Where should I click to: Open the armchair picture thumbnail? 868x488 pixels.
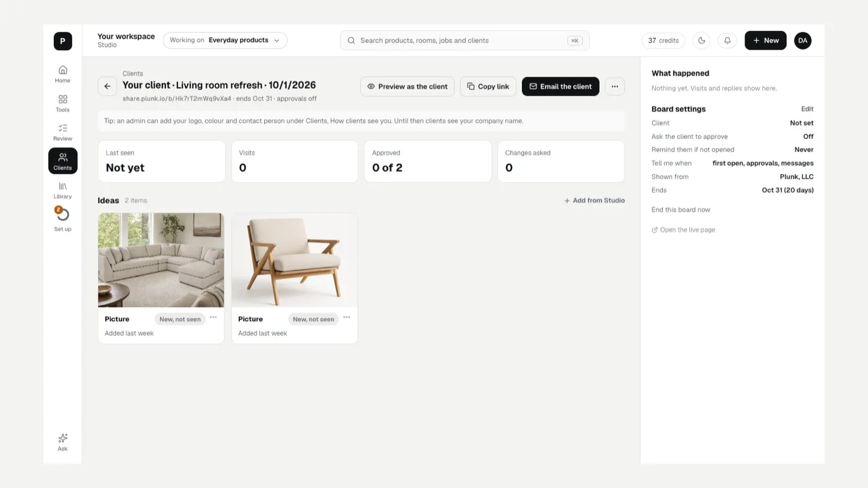coord(294,260)
